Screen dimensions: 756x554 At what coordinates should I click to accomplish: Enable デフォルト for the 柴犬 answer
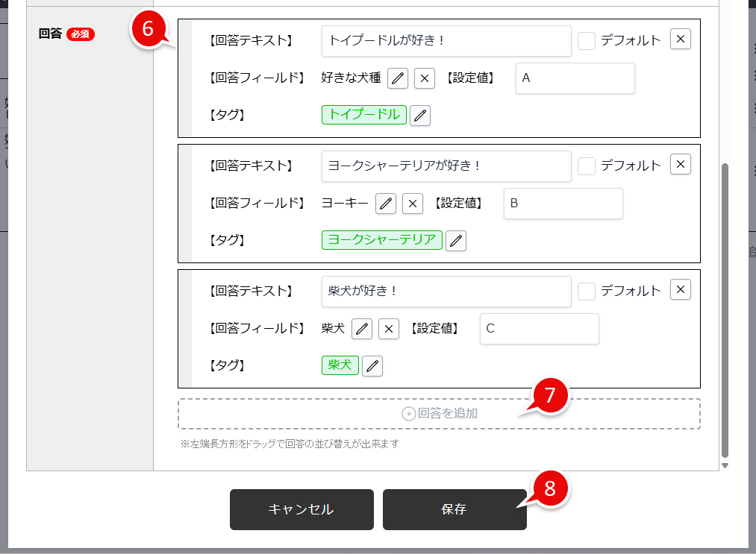pyautogui.click(x=586, y=289)
